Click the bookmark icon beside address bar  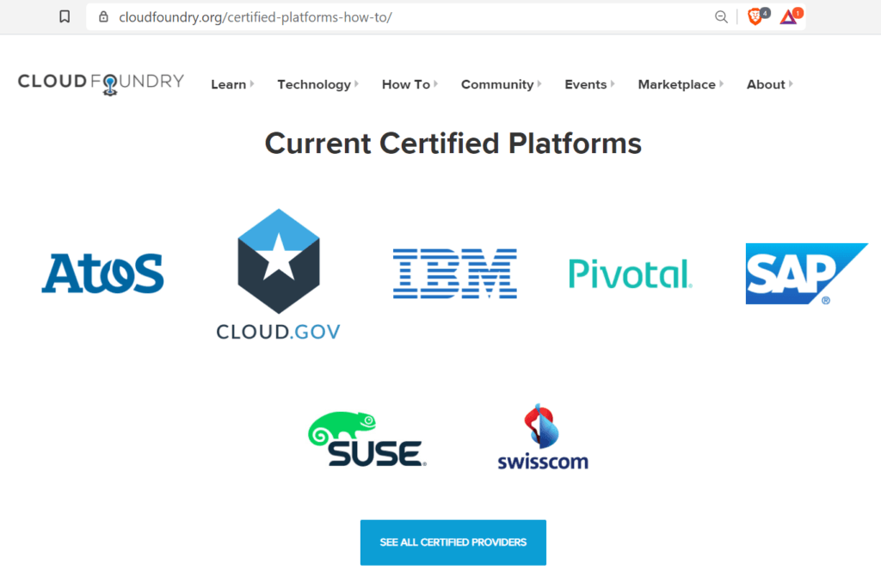click(65, 17)
